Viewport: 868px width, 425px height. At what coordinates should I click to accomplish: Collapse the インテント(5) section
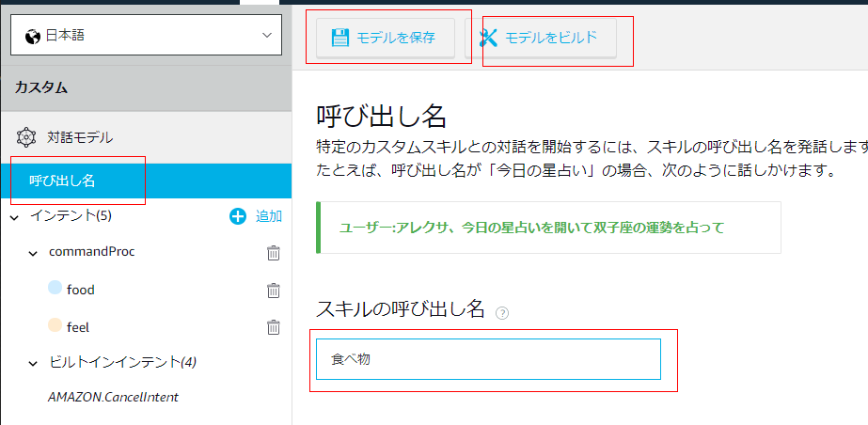coord(14,217)
